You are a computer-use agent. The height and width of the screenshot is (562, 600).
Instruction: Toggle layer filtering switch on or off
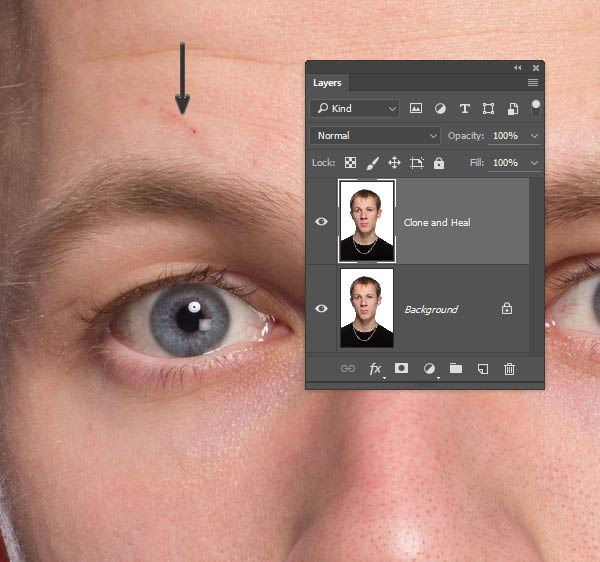point(536,106)
